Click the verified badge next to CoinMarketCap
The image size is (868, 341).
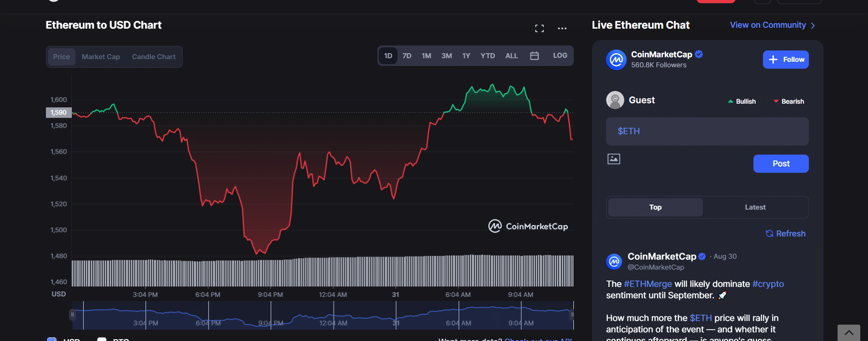699,54
